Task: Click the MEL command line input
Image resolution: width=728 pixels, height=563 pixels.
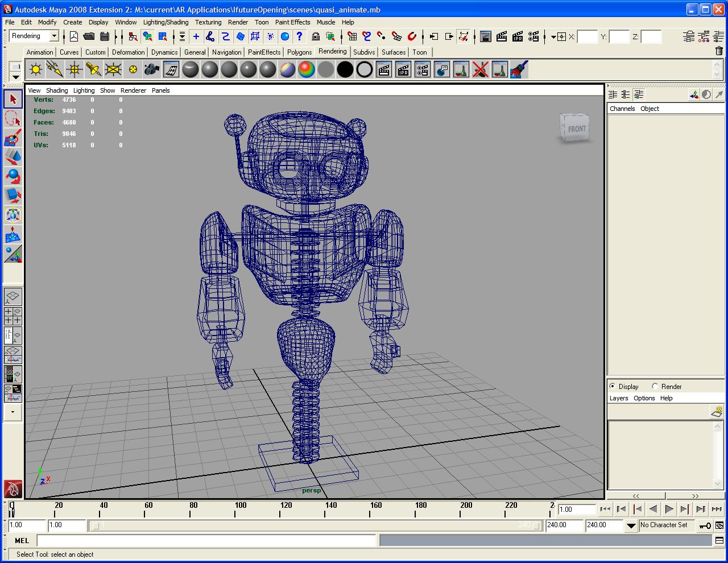Action: click(x=206, y=540)
